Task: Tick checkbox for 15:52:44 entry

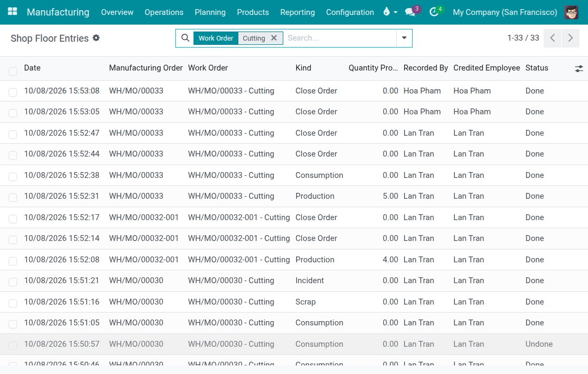Action: pyautogui.click(x=13, y=155)
